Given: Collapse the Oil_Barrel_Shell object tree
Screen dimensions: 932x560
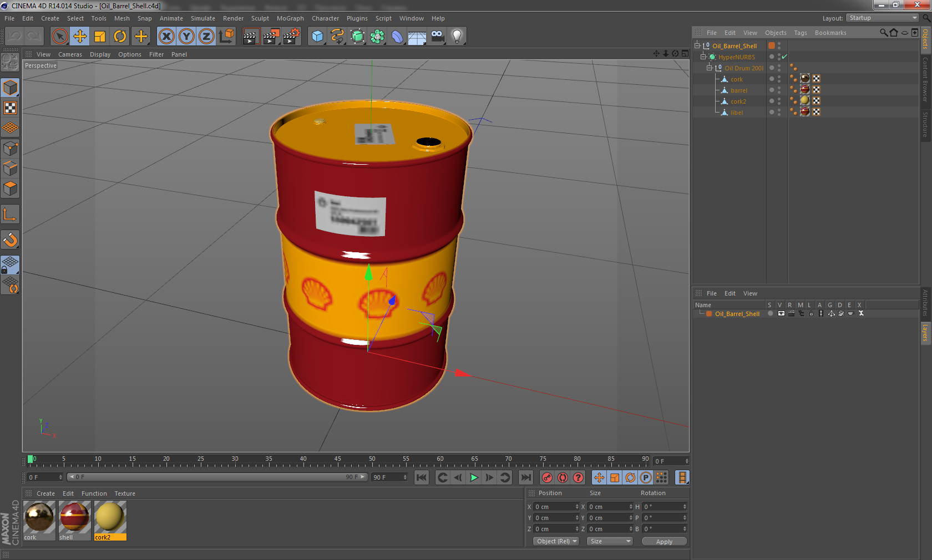Looking at the screenshot, I should click(697, 45).
